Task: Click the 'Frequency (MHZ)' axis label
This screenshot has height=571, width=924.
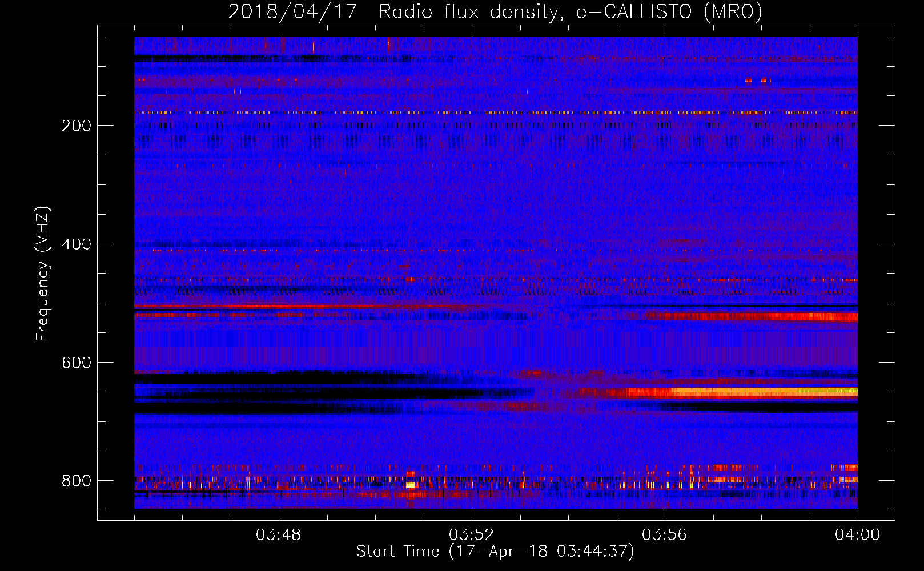Action: 43,274
